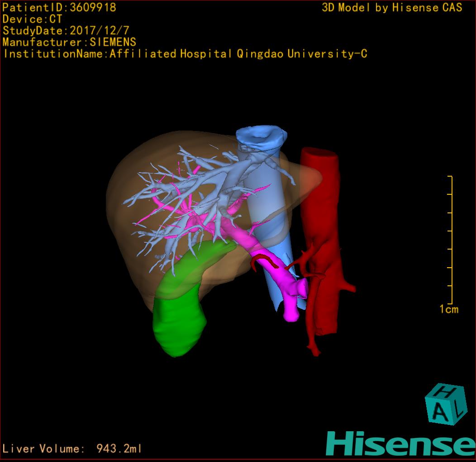Click the 3D Model by Hisense CAS text
The width and height of the screenshot is (476, 462).
(392, 7)
